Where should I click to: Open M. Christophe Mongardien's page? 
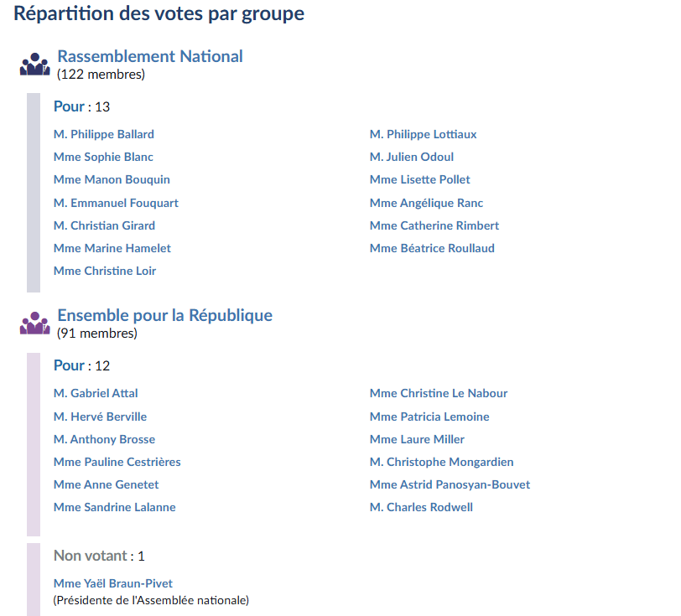tap(441, 462)
